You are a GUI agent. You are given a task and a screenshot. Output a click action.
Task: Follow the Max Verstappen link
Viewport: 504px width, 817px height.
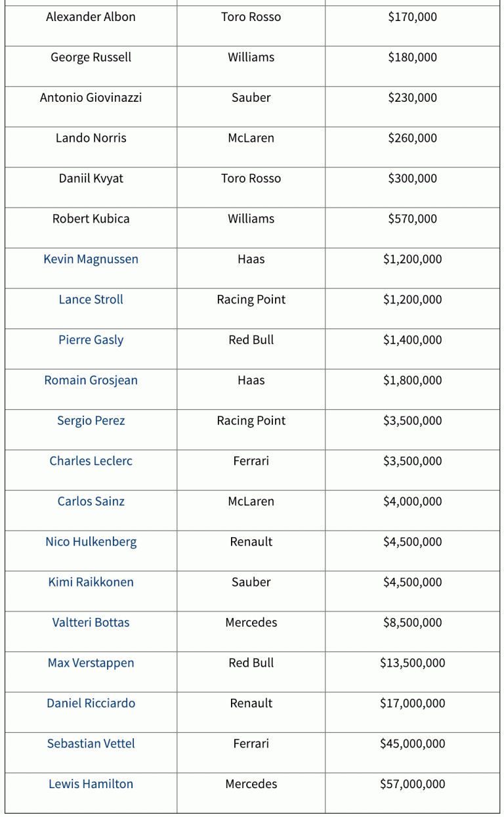pos(91,663)
